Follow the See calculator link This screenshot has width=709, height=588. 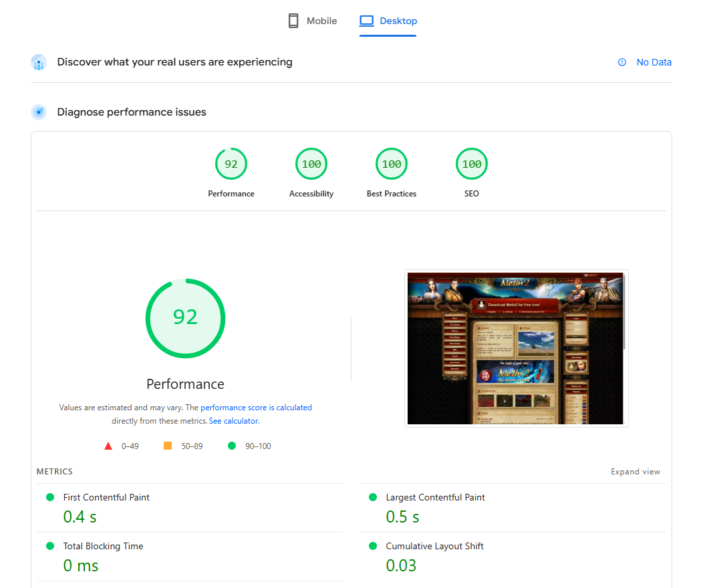pyautogui.click(x=233, y=421)
